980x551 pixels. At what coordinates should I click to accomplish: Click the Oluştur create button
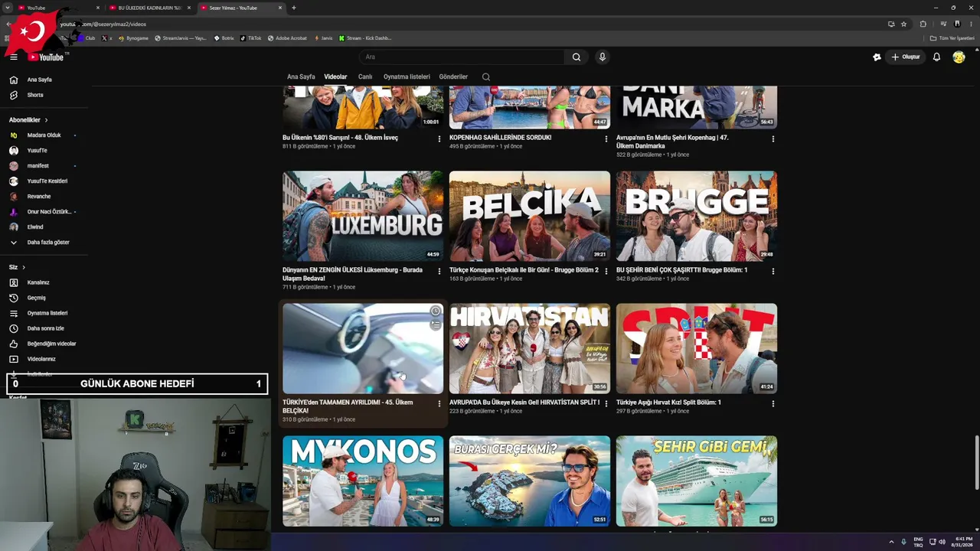point(905,57)
